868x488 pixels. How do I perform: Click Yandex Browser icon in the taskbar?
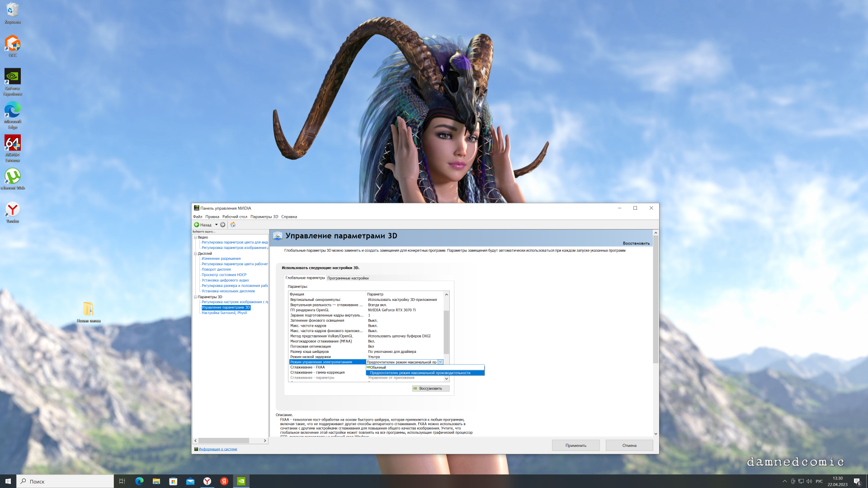(207, 481)
